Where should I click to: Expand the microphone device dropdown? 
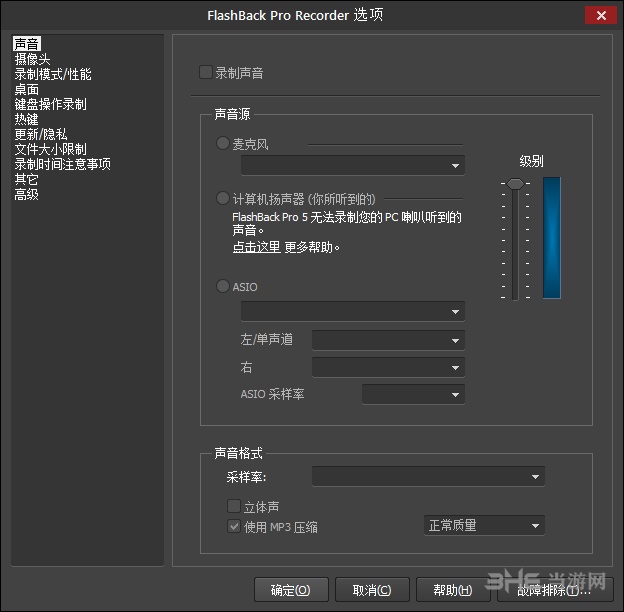[x=353, y=165]
